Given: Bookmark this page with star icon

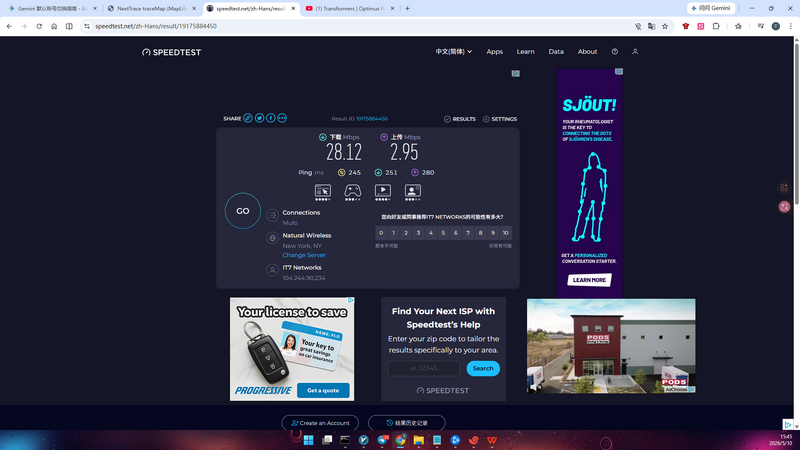Looking at the screenshot, I should 665,26.
